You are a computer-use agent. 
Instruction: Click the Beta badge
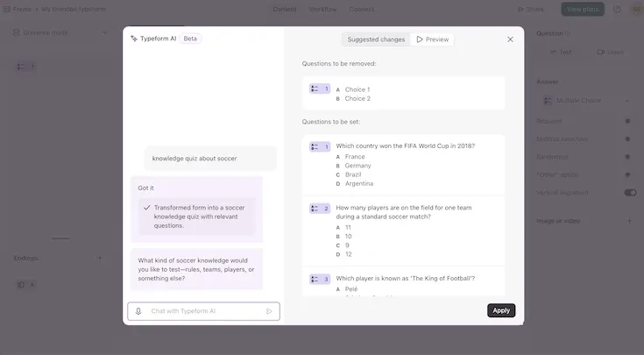tap(190, 39)
